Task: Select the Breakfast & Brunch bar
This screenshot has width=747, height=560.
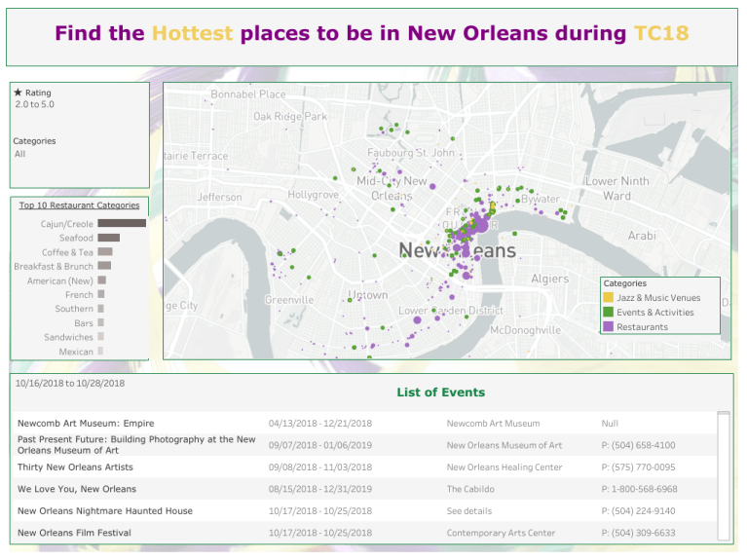Action: coord(104,266)
